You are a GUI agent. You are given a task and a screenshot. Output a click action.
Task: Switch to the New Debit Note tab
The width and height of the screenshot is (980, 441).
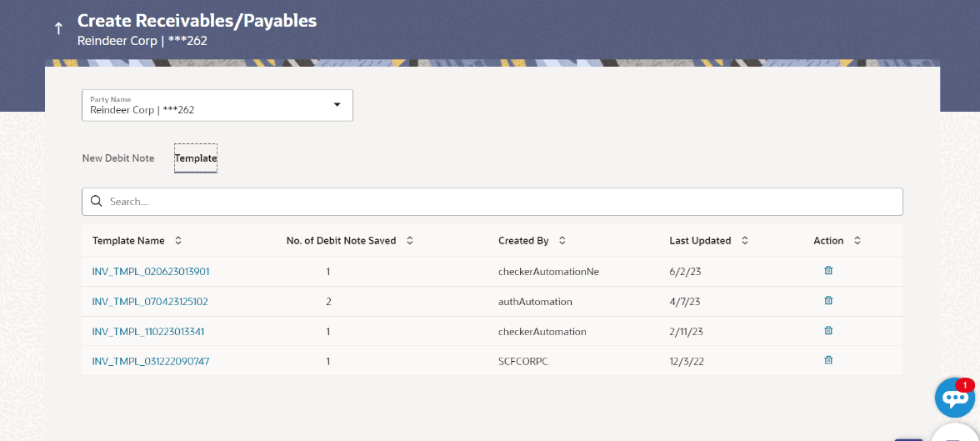click(x=118, y=158)
